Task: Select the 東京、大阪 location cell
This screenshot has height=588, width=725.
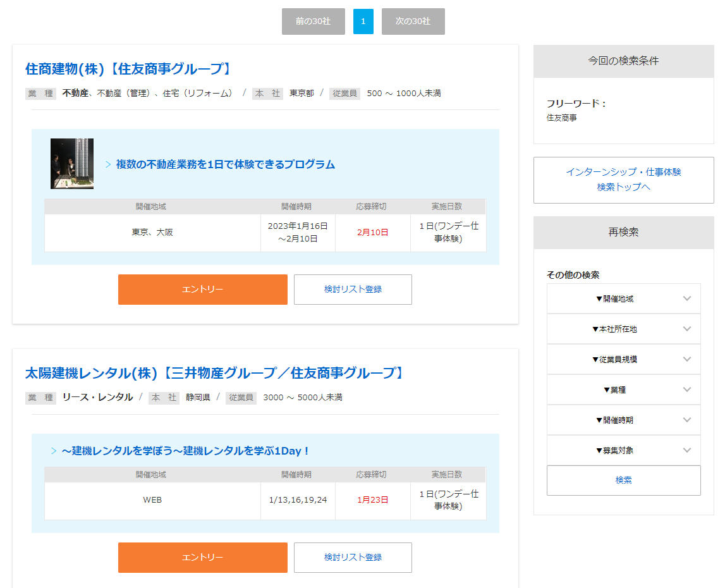Action: [152, 233]
